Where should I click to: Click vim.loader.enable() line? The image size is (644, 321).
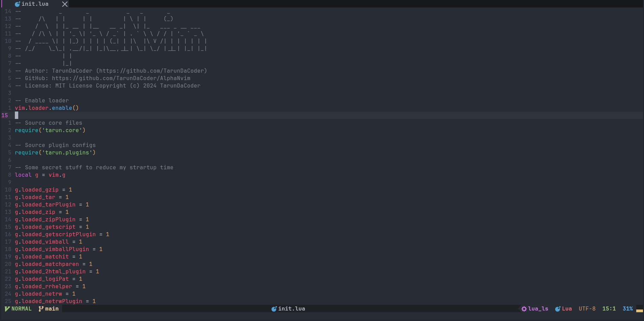(x=47, y=108)
